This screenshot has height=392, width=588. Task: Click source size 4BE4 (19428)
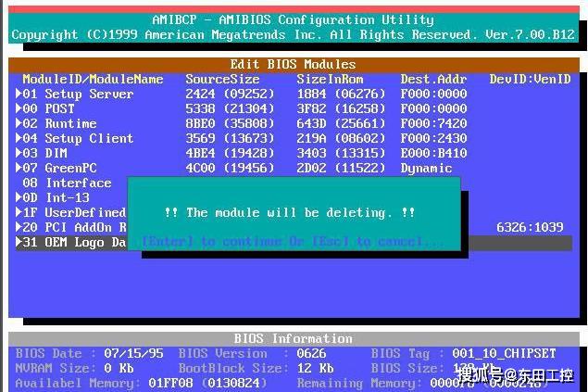click(231, 153)
